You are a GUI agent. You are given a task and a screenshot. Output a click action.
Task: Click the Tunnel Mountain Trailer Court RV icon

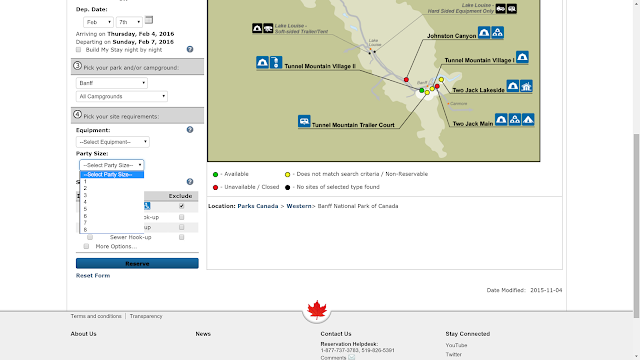(x=304, y=121)
